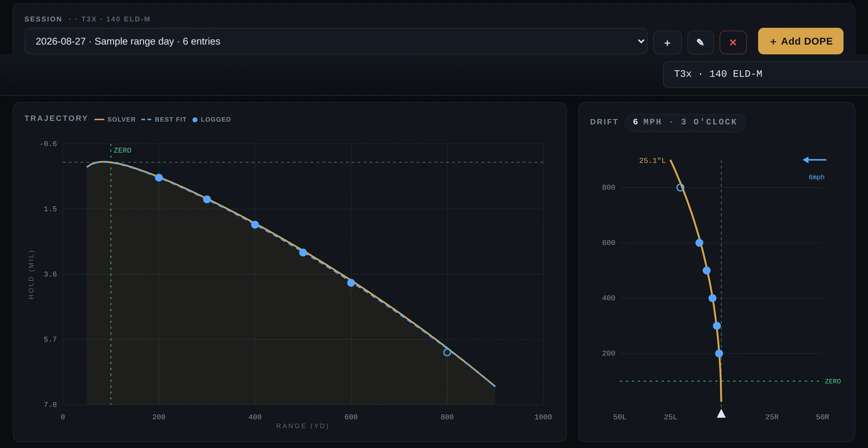Click the 400 yd point on drift chart
Viewport: 868px width, 448px height.
click(712, 298)
